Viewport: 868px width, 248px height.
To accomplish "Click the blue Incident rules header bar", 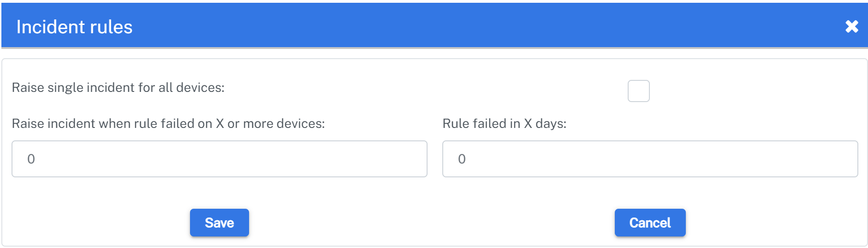I will coord(434,26).
